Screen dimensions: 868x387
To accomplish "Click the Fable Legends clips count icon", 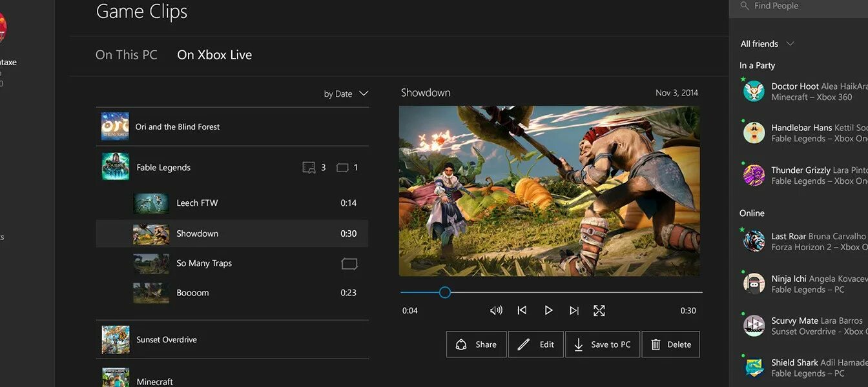I will tap(309, 168).
